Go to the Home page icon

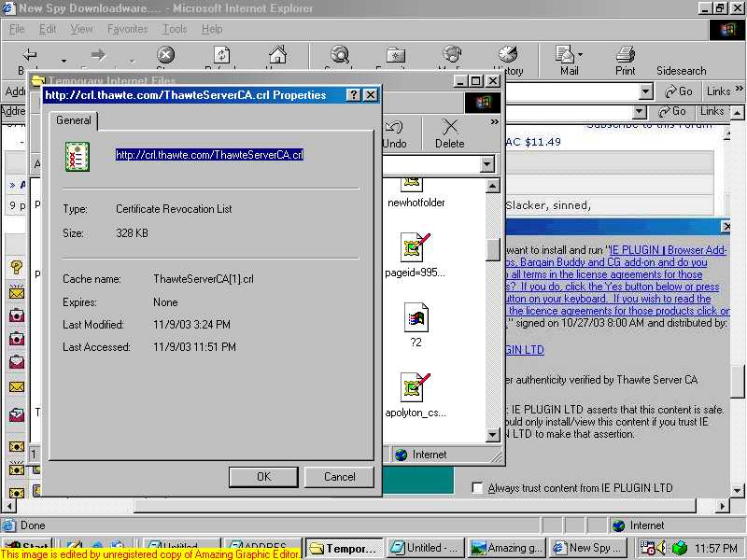(x=277, y=55)
